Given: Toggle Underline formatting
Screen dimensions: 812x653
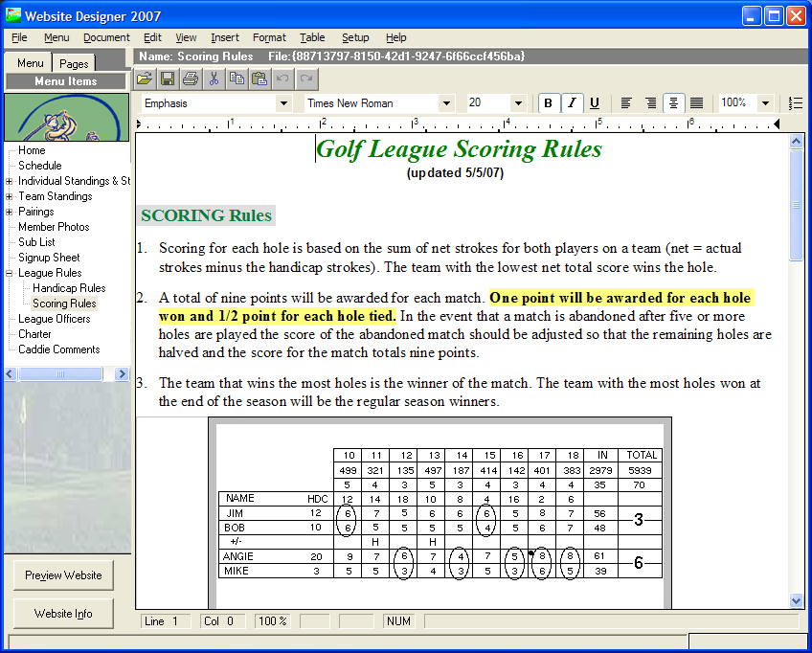Looking at the screenshot, I should coord(595,103).
